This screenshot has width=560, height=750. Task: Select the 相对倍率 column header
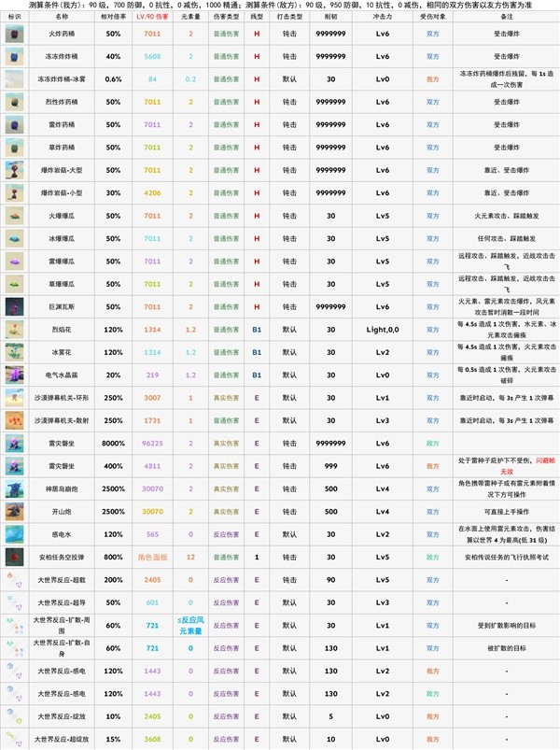coord(113,16)
